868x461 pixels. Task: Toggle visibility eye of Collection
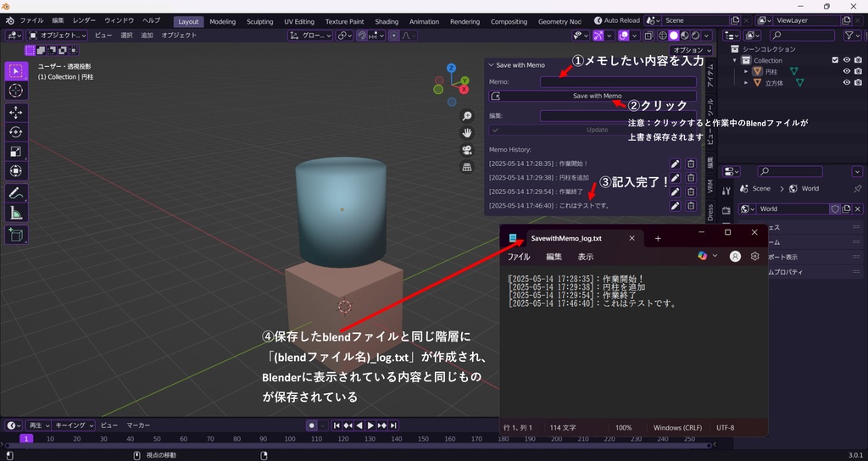[x=847, y=60]
